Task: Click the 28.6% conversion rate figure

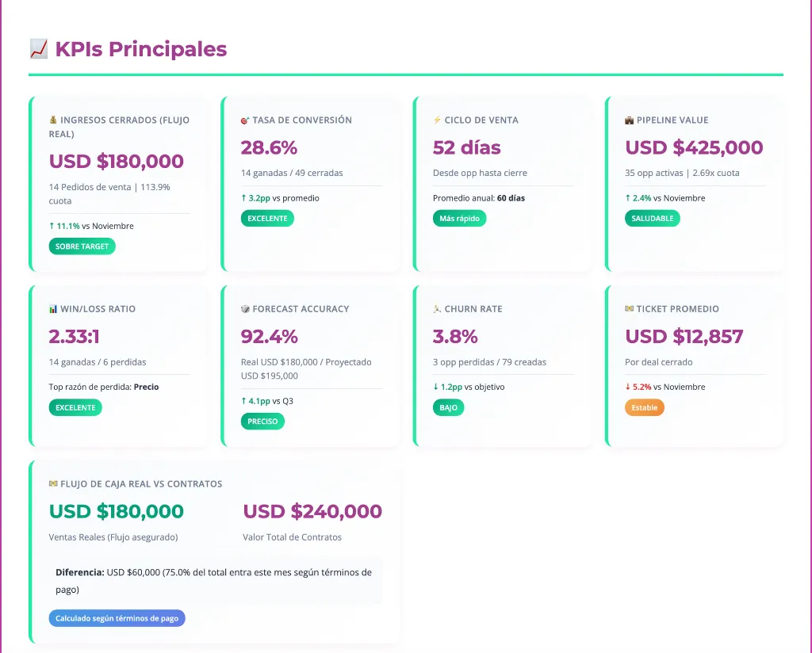Action: click(269, 147)
